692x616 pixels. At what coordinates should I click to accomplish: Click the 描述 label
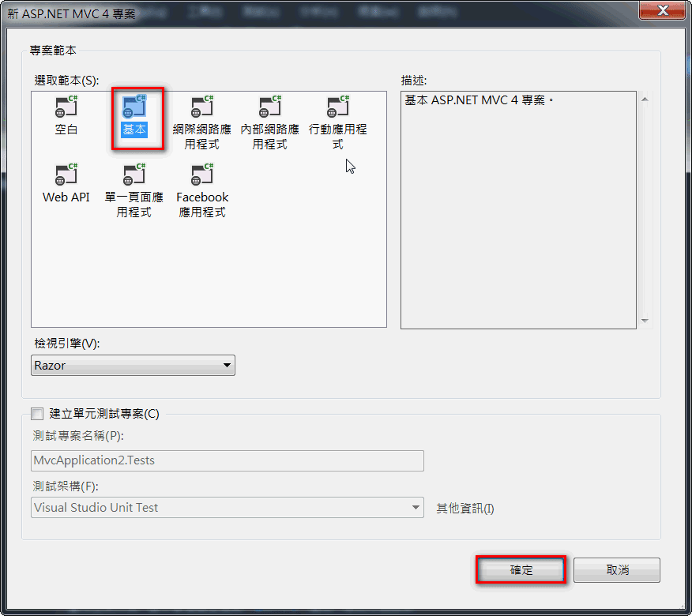tap(414, 81)
